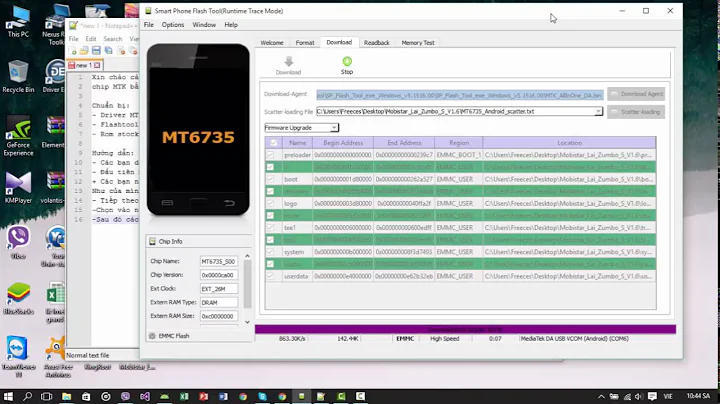Switch to the Welcome tab
This screenshot has width=720, height=404.
[272, 43]
